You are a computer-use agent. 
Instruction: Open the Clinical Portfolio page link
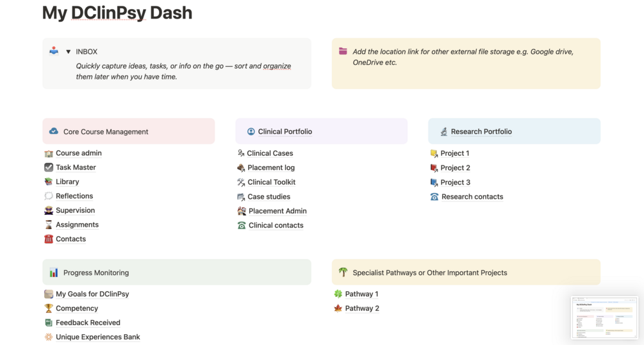[285, 131]
